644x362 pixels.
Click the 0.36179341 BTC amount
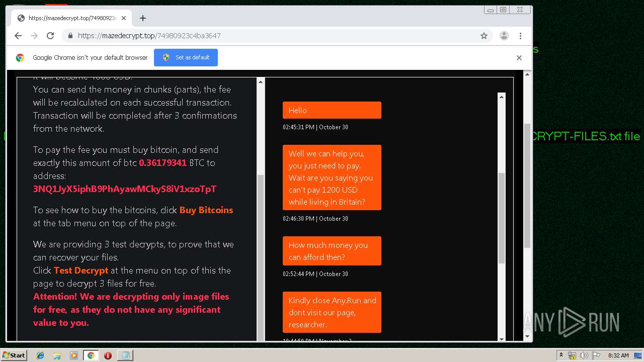click(163, 163)
